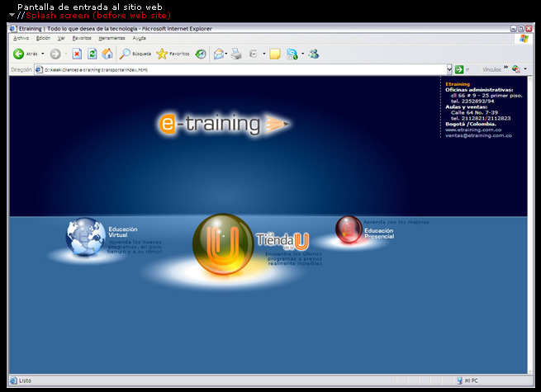Open the Ayuda menu

pyautogui.click(x=140, y=38)
